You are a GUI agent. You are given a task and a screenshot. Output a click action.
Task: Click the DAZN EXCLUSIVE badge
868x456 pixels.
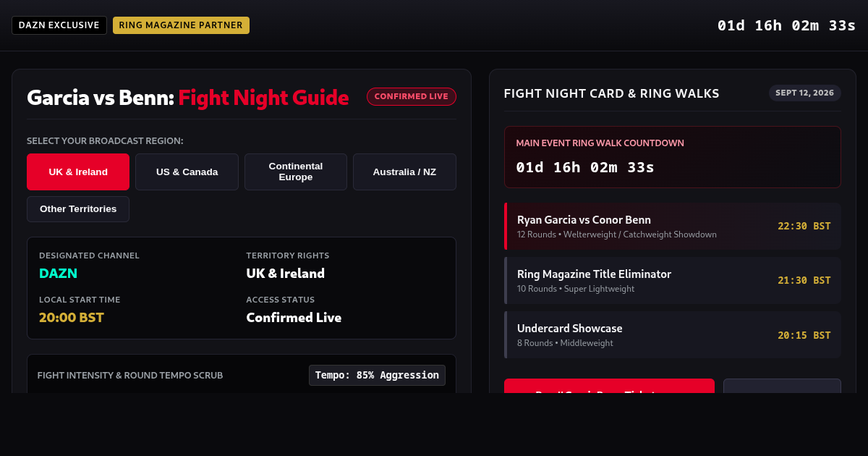[59, 25]
